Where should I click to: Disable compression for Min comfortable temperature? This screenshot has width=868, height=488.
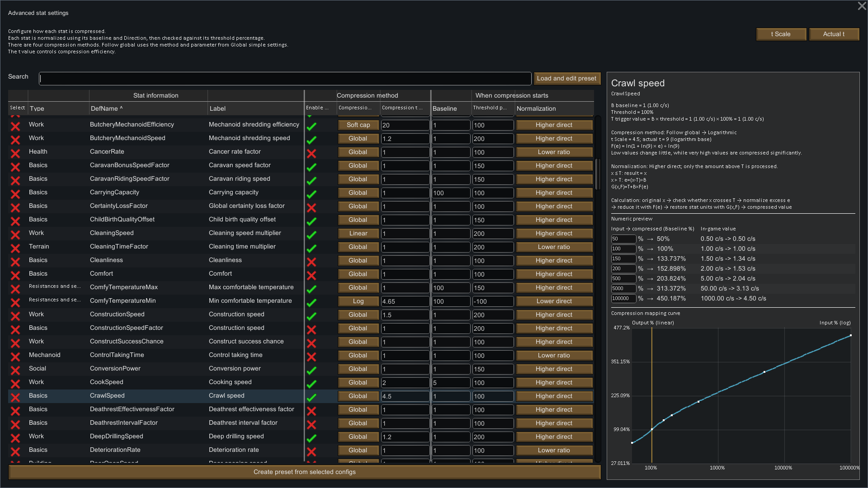click(x=311, y=303)
